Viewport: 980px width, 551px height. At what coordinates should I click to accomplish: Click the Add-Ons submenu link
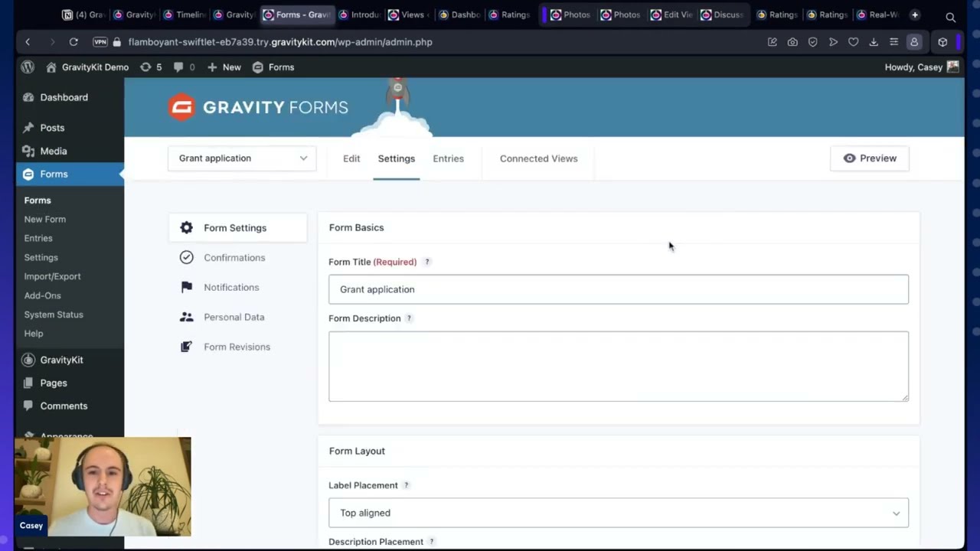click(42, 295)
